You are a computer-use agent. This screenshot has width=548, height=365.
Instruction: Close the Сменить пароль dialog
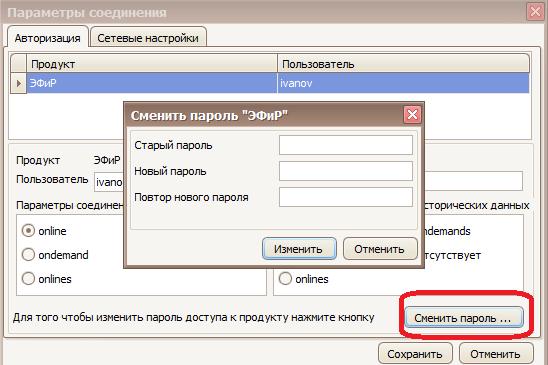tap(412, 114)
